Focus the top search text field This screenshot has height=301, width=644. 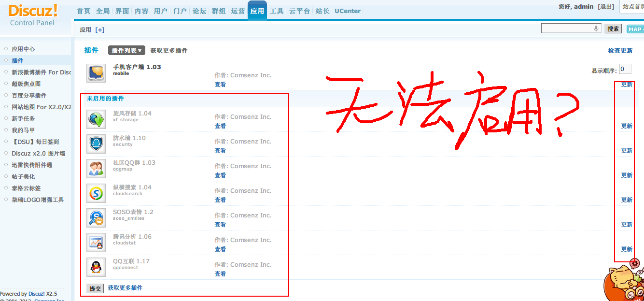571,29
